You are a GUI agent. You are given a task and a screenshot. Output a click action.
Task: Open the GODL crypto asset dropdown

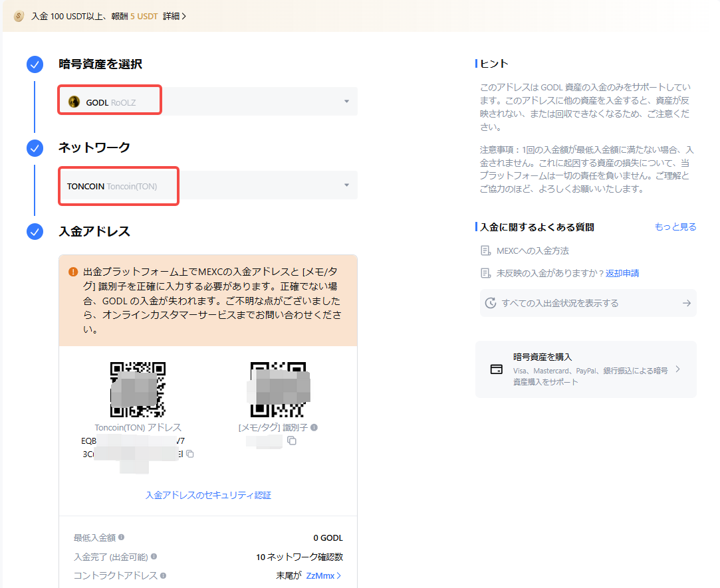pyautogui.click(x=346, y=102)
